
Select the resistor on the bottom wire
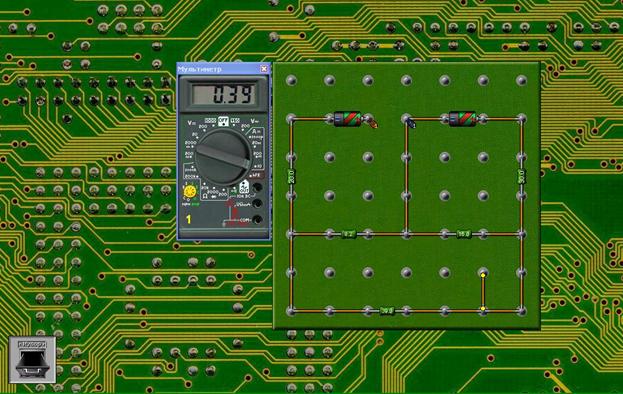point(387,311)
